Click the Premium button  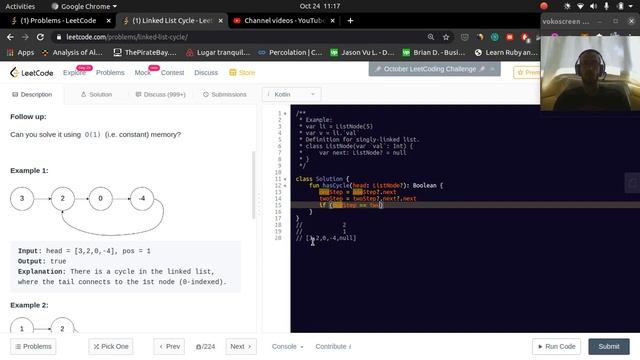point(527,73)
